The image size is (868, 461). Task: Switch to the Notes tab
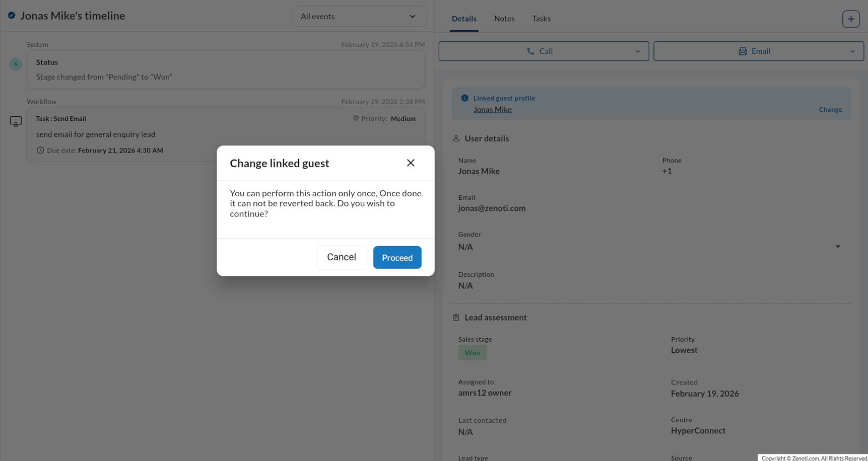click(504, 19)
